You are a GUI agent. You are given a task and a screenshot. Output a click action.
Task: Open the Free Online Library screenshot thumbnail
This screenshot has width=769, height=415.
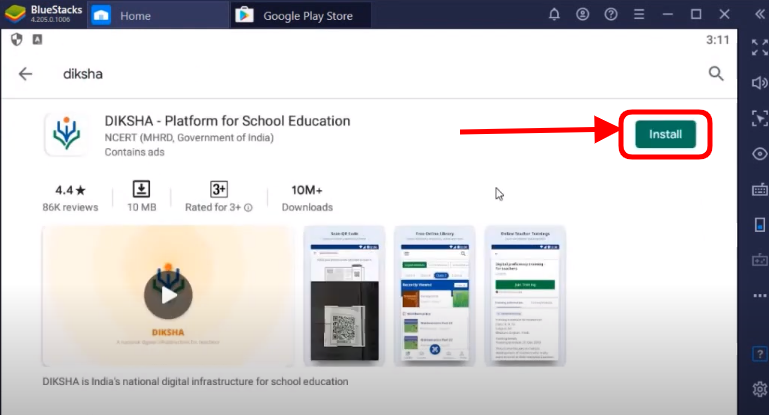coord(435,296)
